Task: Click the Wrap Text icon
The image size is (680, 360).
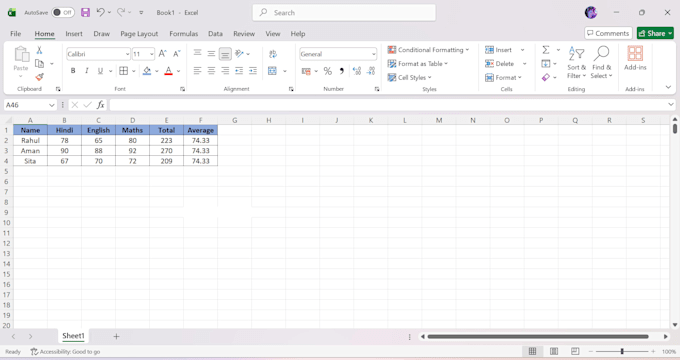Action: (x=273, y=54)
